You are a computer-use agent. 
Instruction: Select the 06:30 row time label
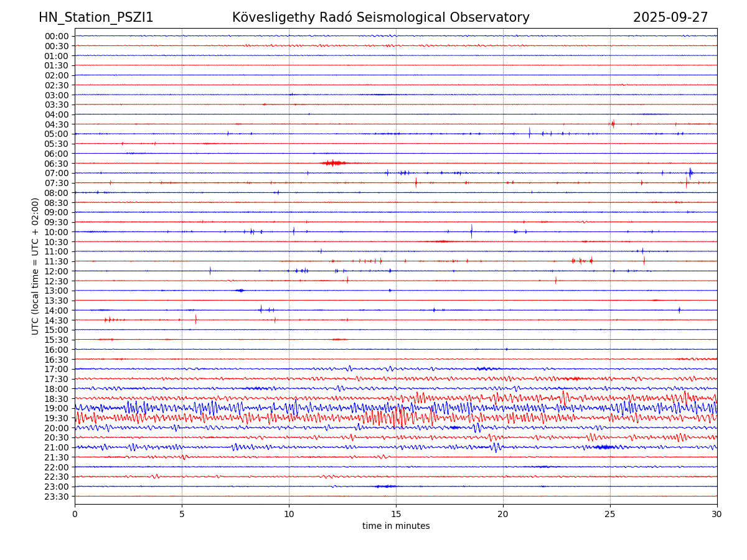[57, 164]
